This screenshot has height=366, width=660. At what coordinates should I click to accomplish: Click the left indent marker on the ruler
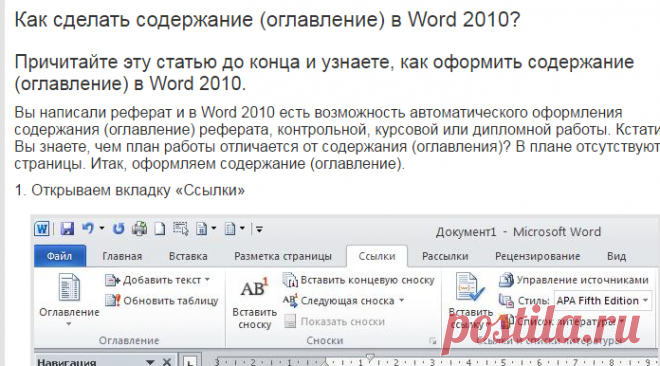tap(325, 362)
